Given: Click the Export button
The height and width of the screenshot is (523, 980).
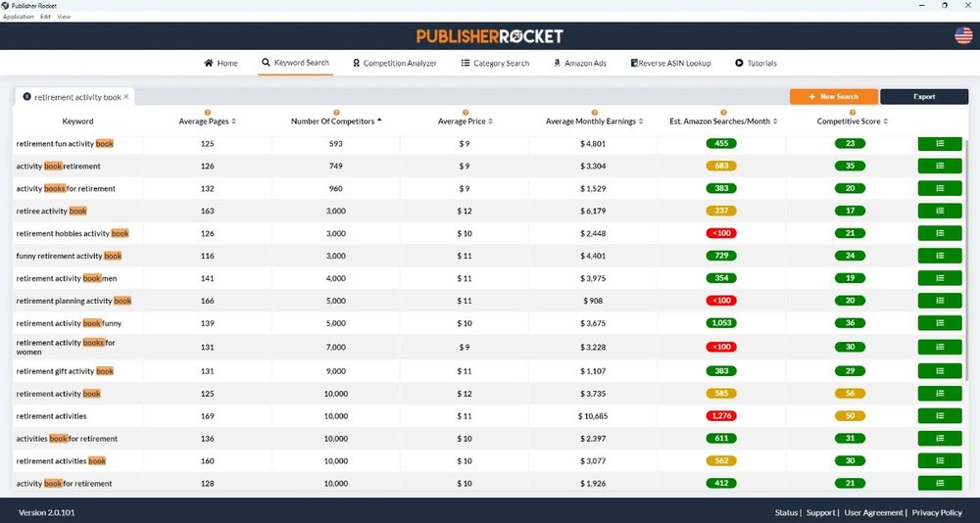Looking at the screenshot, I should pos(924,97).
